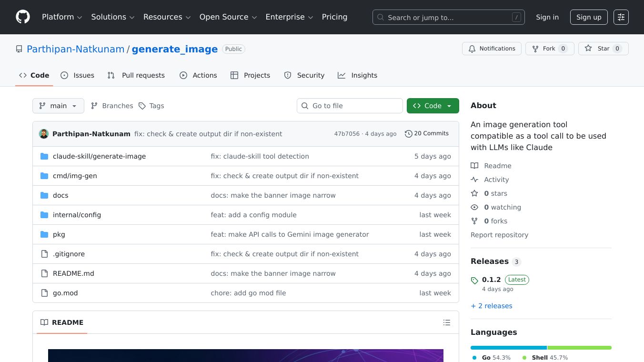Click the go.mod file icon

coord(44,293)
